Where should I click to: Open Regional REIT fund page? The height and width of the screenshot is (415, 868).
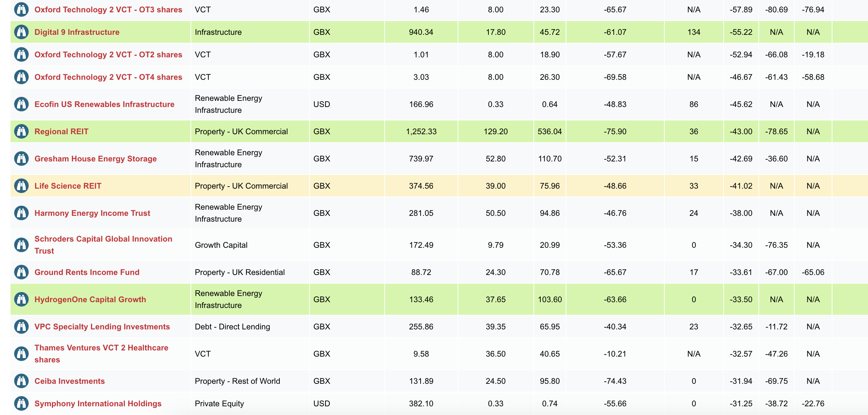tap(61, 131)
